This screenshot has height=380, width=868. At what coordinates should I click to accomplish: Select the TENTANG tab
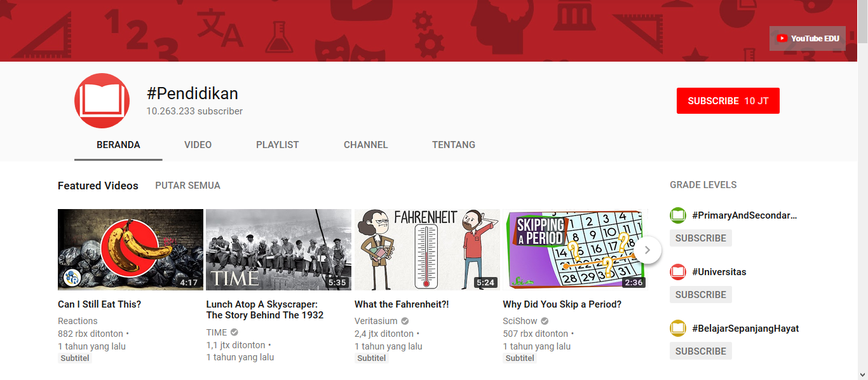pyautogui.click(x=454, y=144)
